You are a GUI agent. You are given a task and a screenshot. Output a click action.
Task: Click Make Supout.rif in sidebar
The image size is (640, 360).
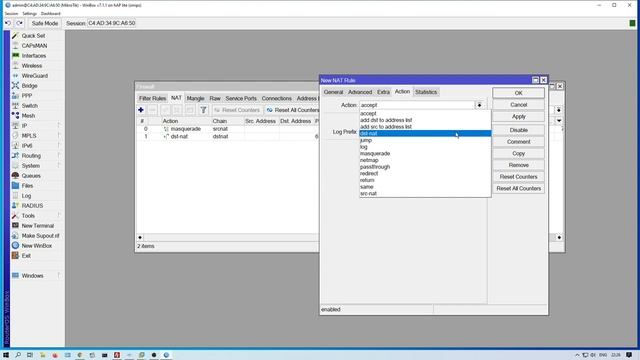pos(40,236)
